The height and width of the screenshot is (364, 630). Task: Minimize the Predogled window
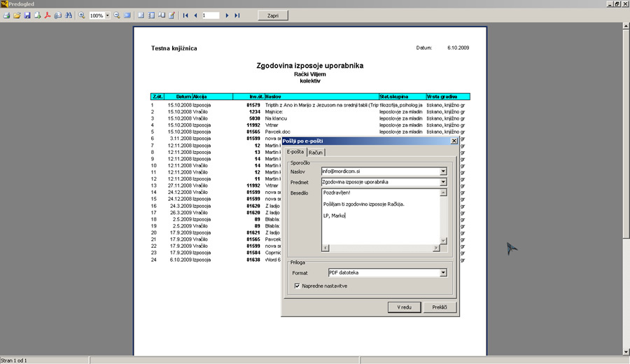[x=610, y=3]
